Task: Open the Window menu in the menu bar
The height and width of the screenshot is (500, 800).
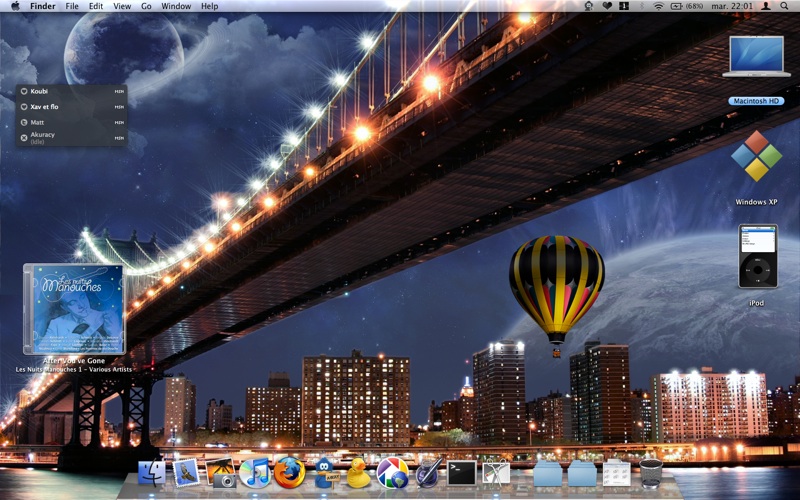Action: click(x=176, y=6)
